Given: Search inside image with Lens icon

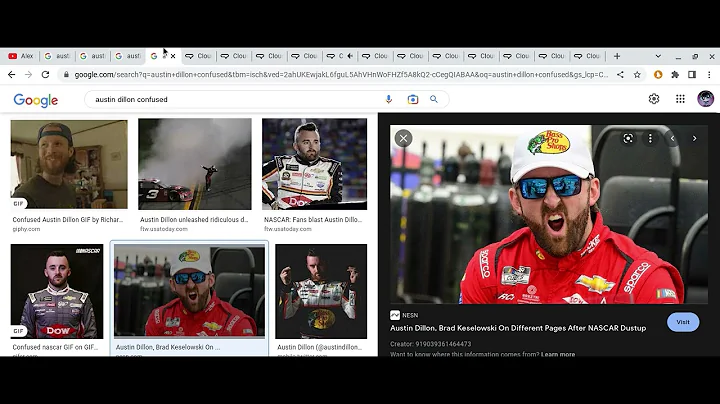Looking at the screenshot, I should [628, 138].
